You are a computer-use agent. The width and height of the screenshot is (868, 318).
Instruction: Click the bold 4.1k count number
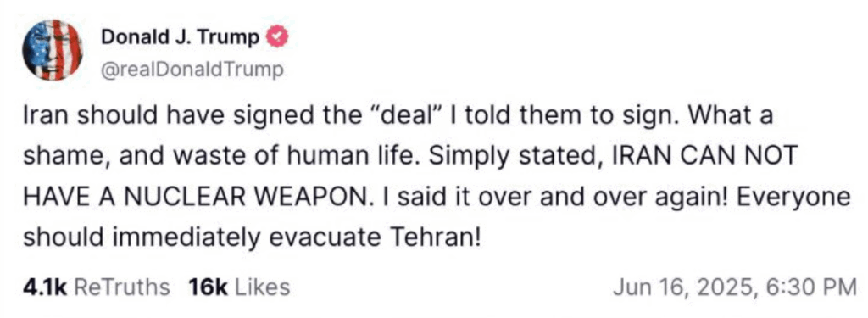[x=44, y=287]
